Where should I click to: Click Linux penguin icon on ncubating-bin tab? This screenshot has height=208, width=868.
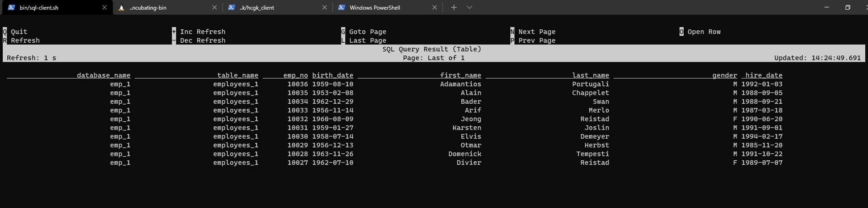pyautogui.click(x=122, y=7)
